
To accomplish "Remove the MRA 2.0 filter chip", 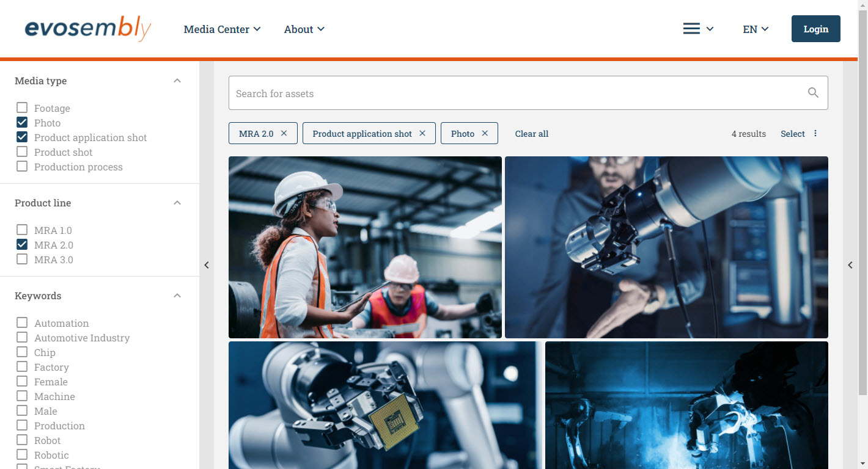I will point(284,133).
